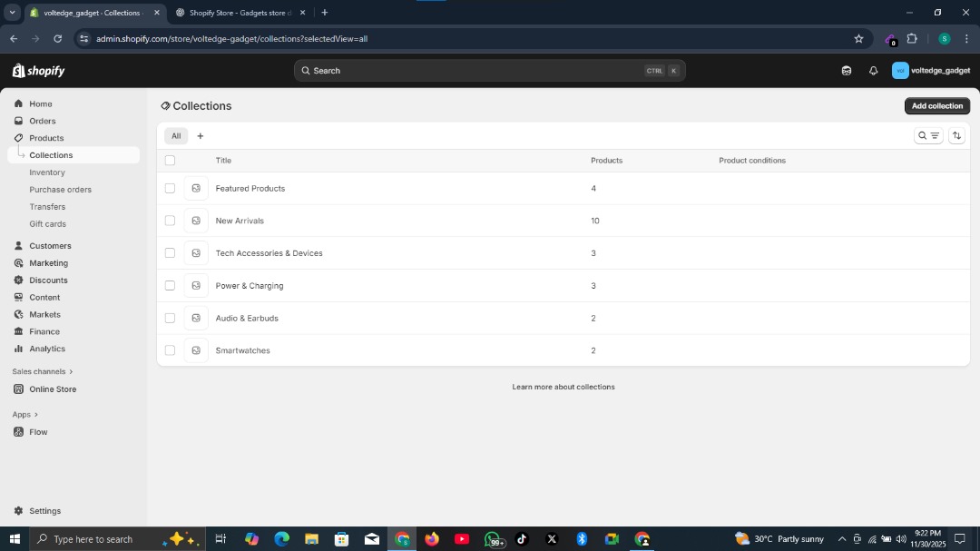Open Online Store sales channel
Viewport: 980px width, 551px height.
(x=52, y=389)
